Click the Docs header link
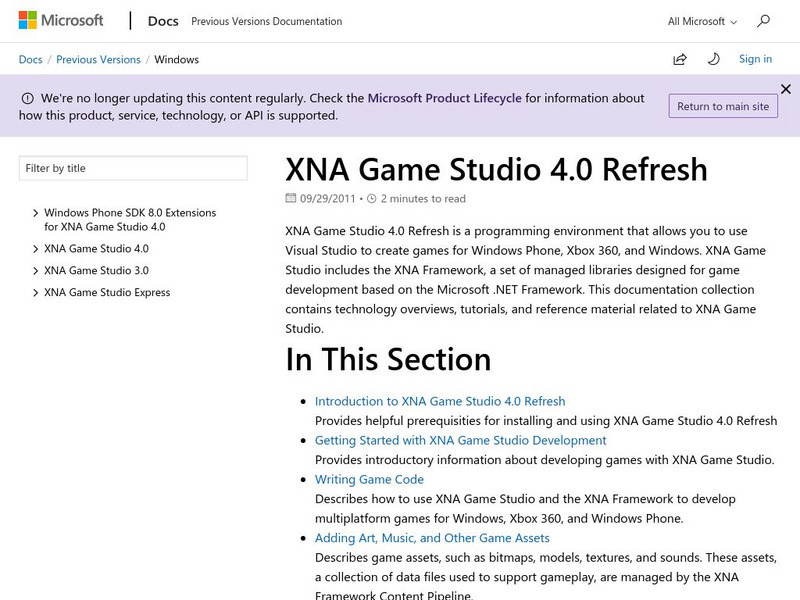The image size is (800, 600). [x=163, y=21]
